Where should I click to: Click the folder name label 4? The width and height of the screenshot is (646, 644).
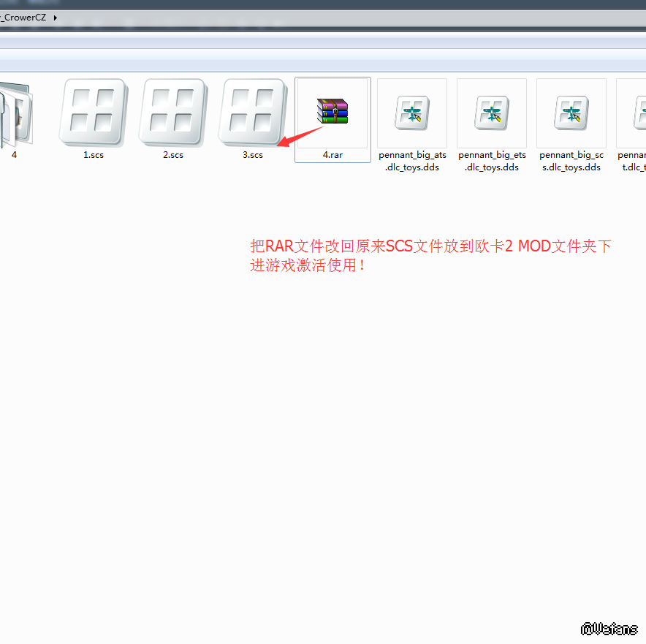point(14,155)
